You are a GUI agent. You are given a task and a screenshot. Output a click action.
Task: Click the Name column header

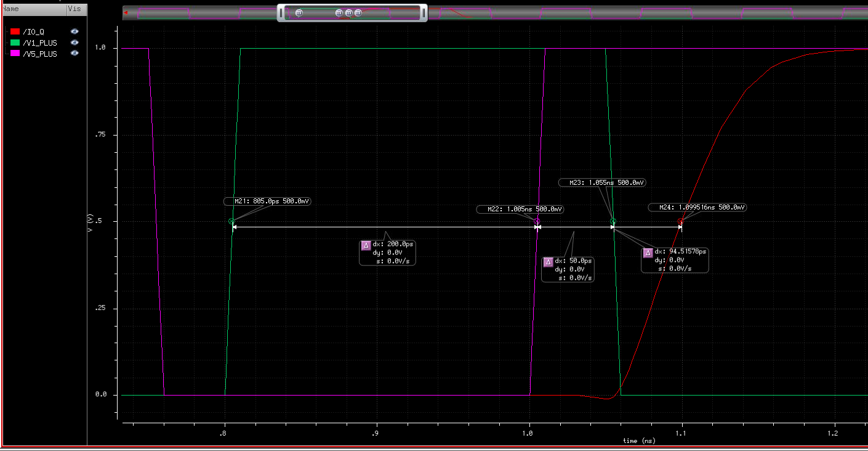coord(11,10)
